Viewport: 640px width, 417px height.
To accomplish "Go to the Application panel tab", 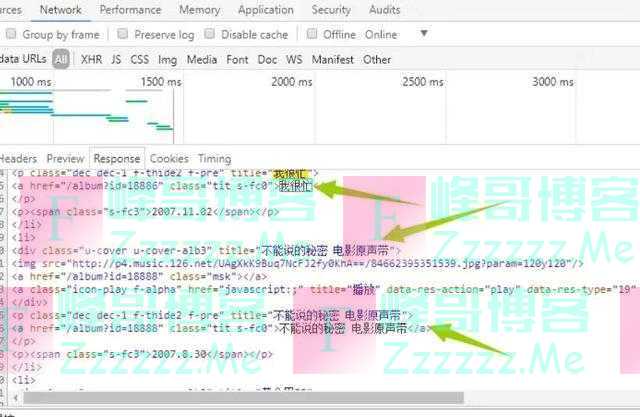I will [x=265, y=10].
